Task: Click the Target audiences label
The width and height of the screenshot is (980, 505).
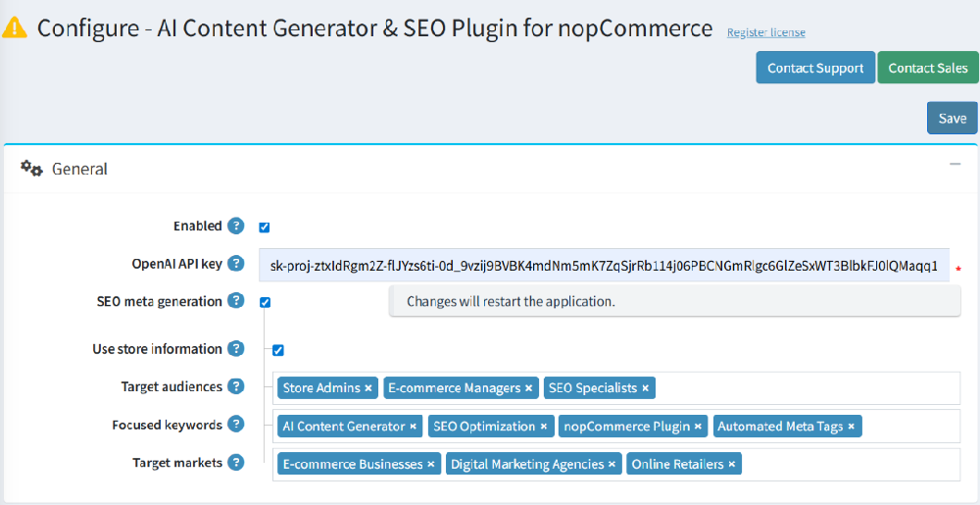Action: [171, 387]
